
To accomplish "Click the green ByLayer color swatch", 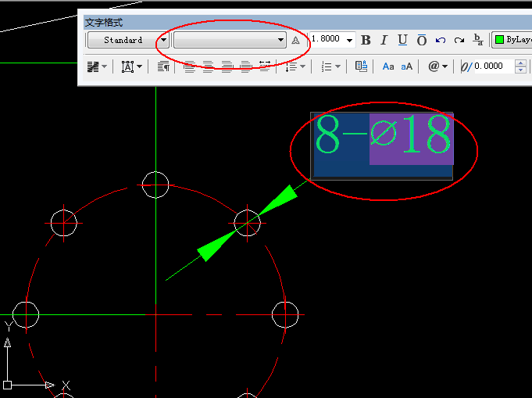I will (499, 40).
